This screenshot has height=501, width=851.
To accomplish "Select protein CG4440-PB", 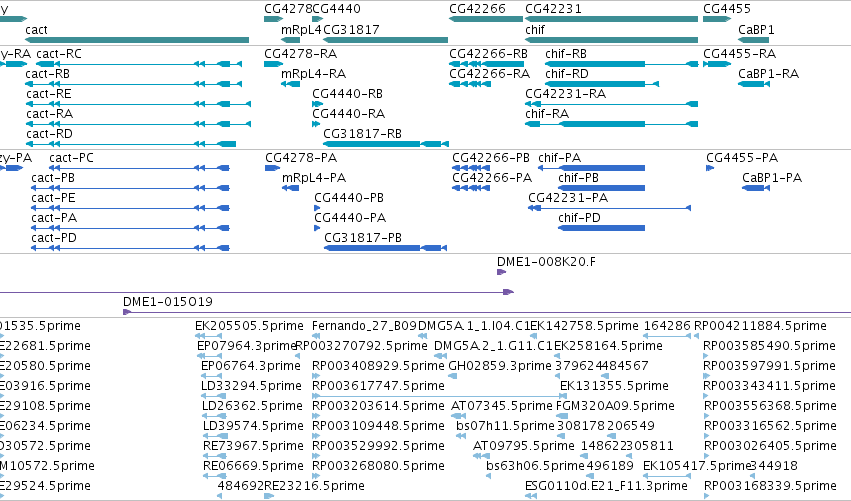I will (x=317, y=208).
